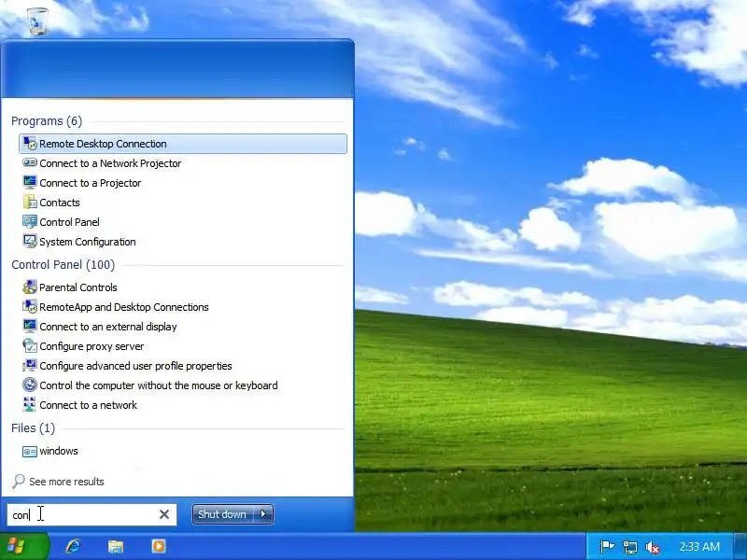This screenshot has width=747, height=560.
Task: Select Control the computer without mouse text
Action: pos(158,385)
